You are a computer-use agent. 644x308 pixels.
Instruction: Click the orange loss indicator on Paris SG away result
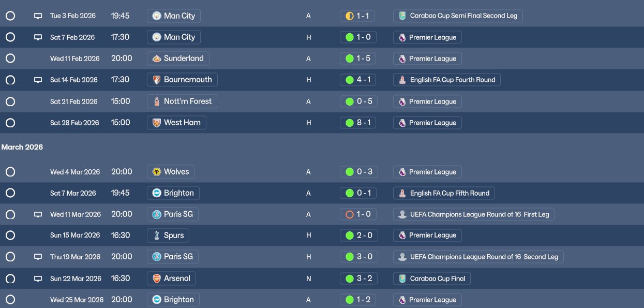349,214
